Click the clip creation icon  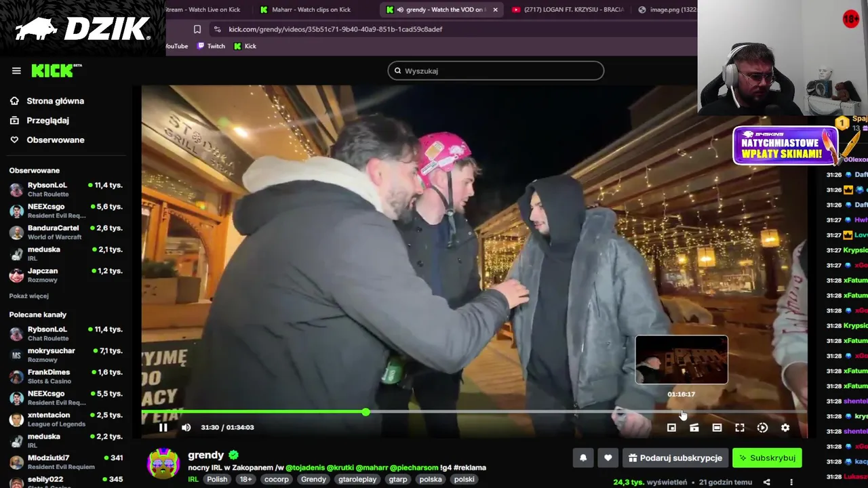(694, 428)
